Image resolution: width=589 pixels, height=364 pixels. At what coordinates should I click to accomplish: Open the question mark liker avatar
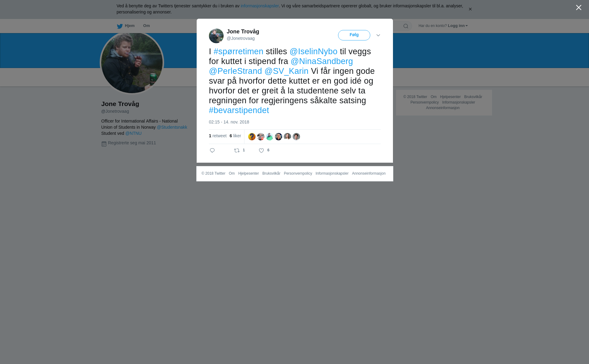click(252, 137)
